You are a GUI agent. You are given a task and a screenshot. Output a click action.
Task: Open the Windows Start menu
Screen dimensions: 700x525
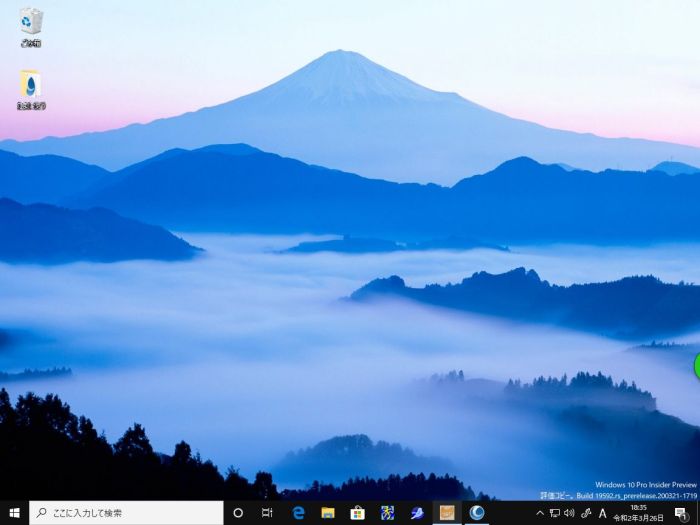(14, 513)
